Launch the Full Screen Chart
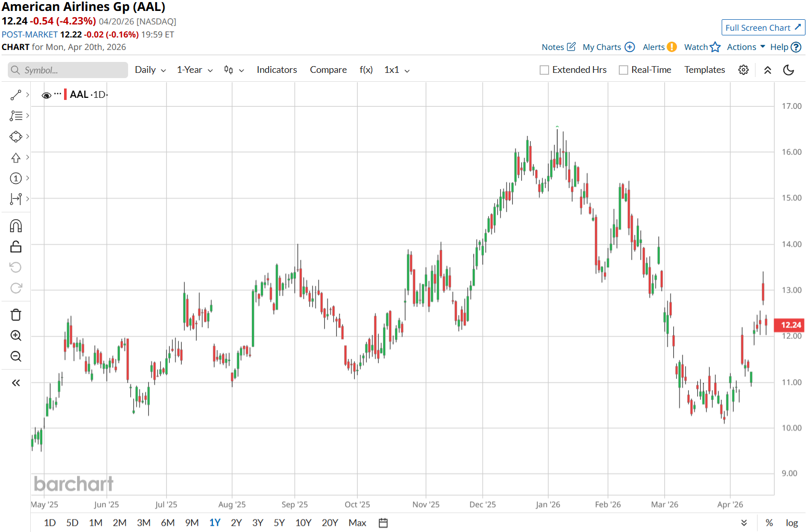Screen dimensions: 806x532 coord(763,28)
